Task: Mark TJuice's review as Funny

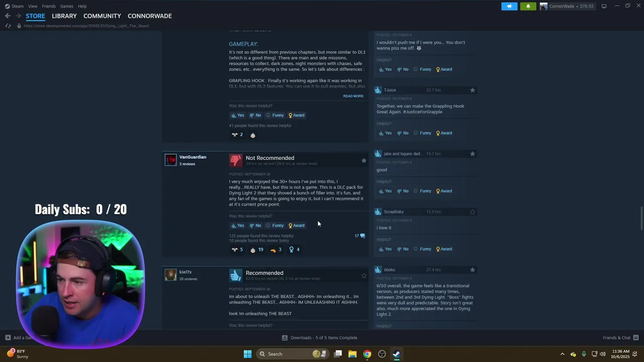Action: point(423,133)
